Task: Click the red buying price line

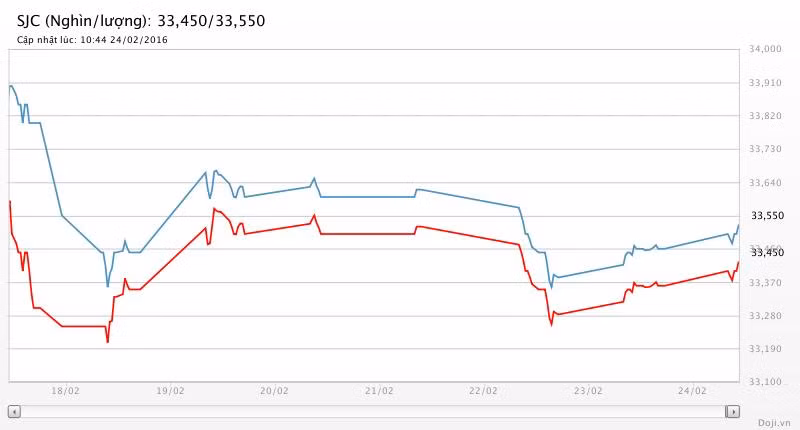Action: tap(370, 233)
